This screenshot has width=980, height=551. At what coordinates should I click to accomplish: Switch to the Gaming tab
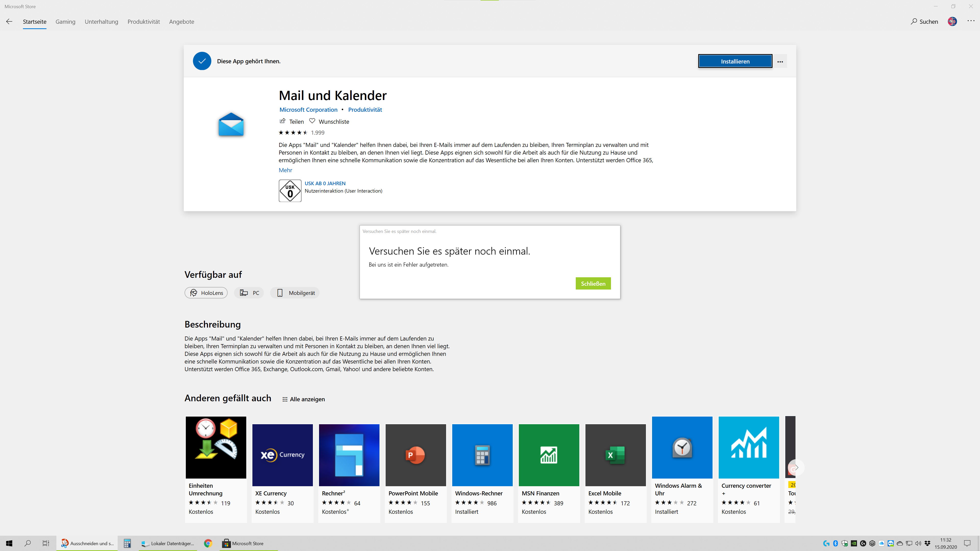pos(65,22)
